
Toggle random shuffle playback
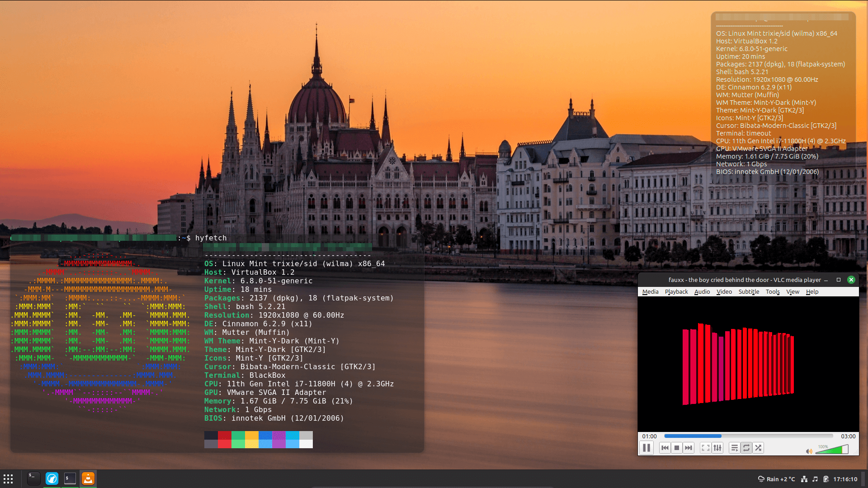[758, 448]
